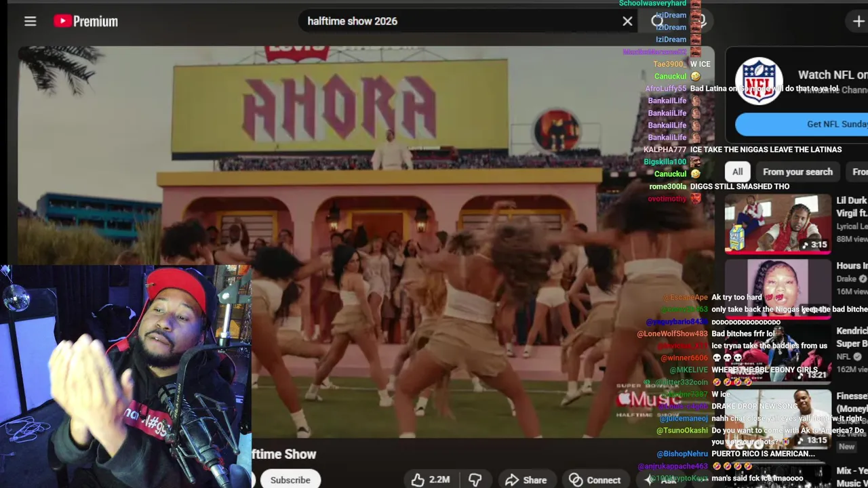Click chat message DIGGS STILL SMASHED THO
868x488 pixels.
[x=740, y=186]
